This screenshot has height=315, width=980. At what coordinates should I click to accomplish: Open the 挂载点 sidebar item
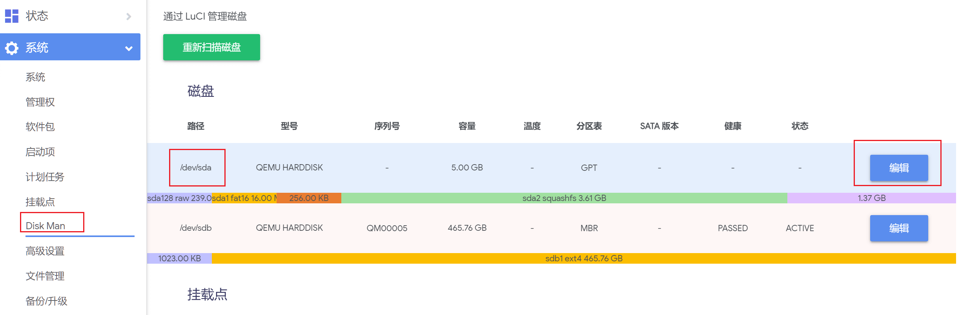pyautogui.click(x=40, y=202)
